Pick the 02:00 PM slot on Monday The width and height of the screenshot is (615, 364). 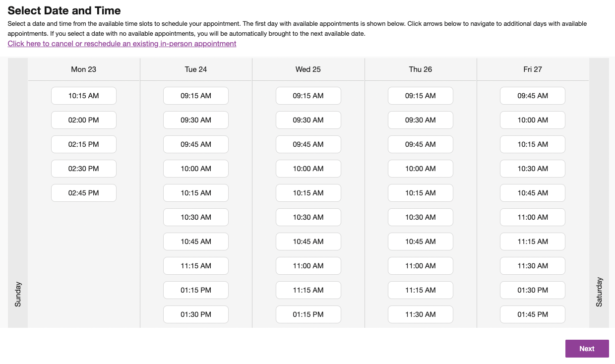click(84, 120)
